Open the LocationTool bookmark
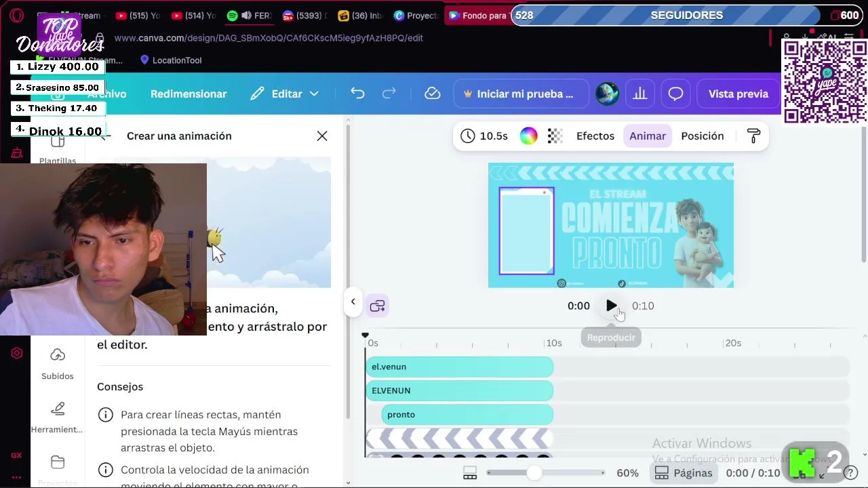The height and width of the screenshot is (488, 868). [170, 60]
